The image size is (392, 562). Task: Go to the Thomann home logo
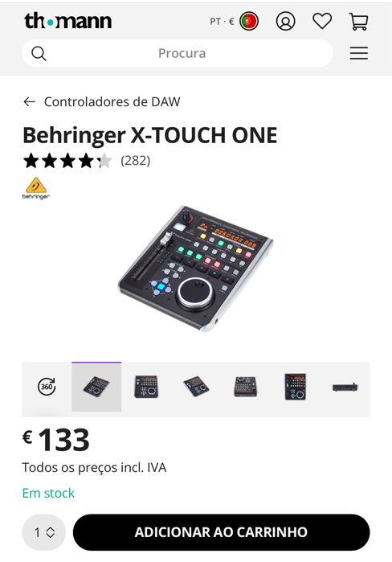pos(67,21)
